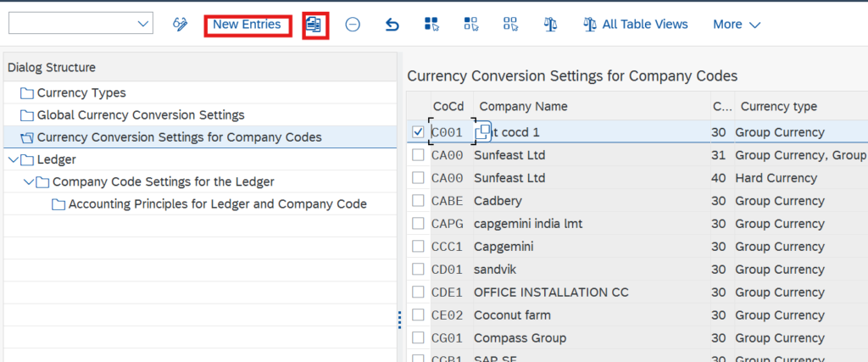The height and width of the screenshot is (362, 868).
Task: Open the command field dropdown
Action: coord(142,25)
